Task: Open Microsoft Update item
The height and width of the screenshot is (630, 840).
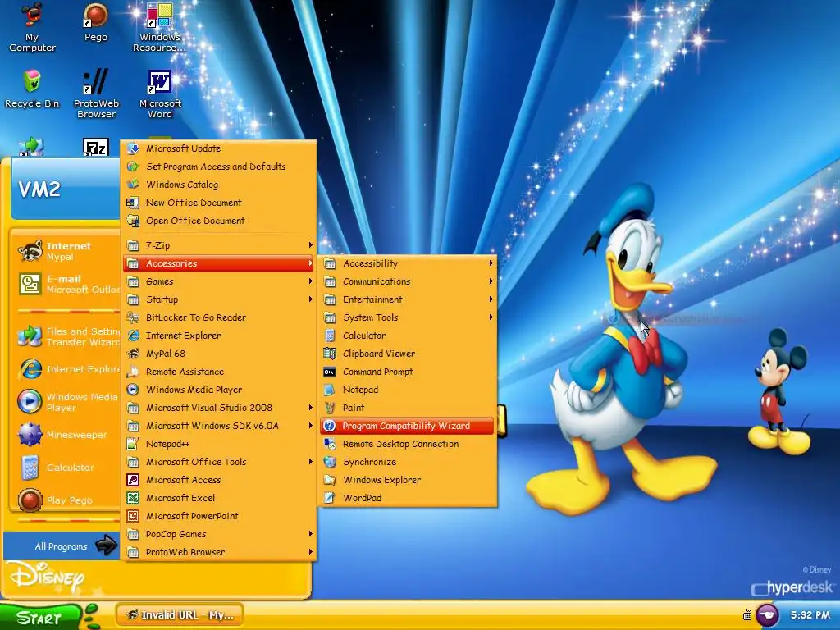Action: tap(218, 148)
